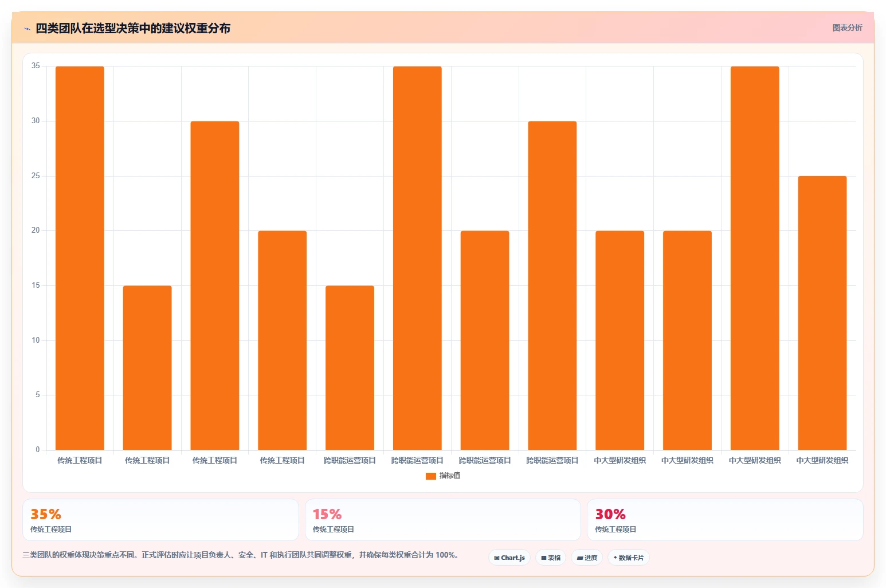Click the 跨职能运营项目 bar with value 35
The height and width of the screenshot is (588, 886).
(x=417, y=258)
